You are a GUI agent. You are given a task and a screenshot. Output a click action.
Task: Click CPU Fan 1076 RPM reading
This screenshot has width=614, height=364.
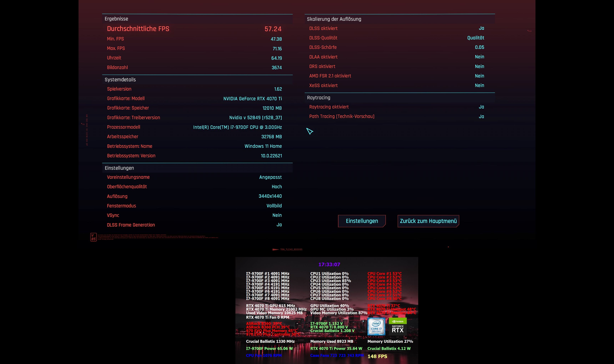pyautogui.click(x=264, y=356)
